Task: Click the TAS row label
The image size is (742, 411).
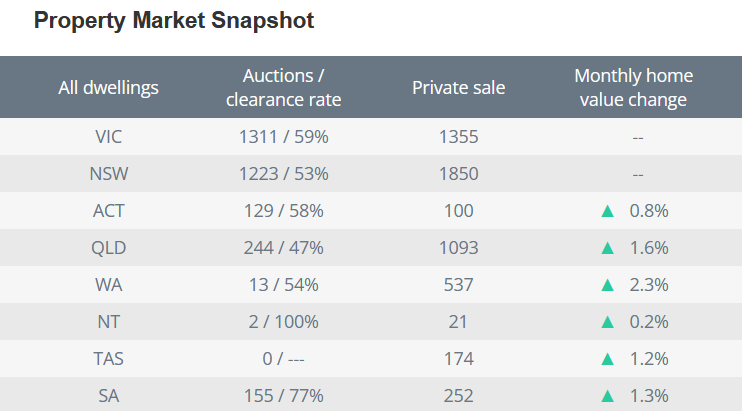Action: (x=109, y=359)
